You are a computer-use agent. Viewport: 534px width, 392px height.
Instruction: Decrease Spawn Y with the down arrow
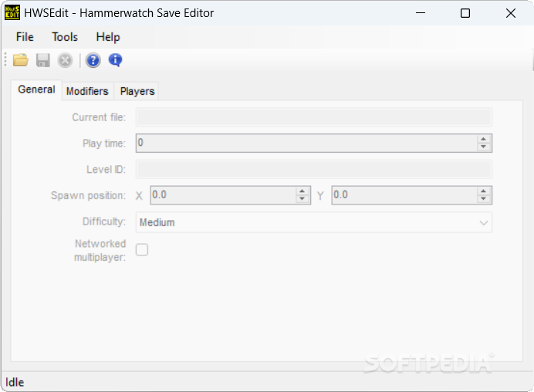(483, 199)
